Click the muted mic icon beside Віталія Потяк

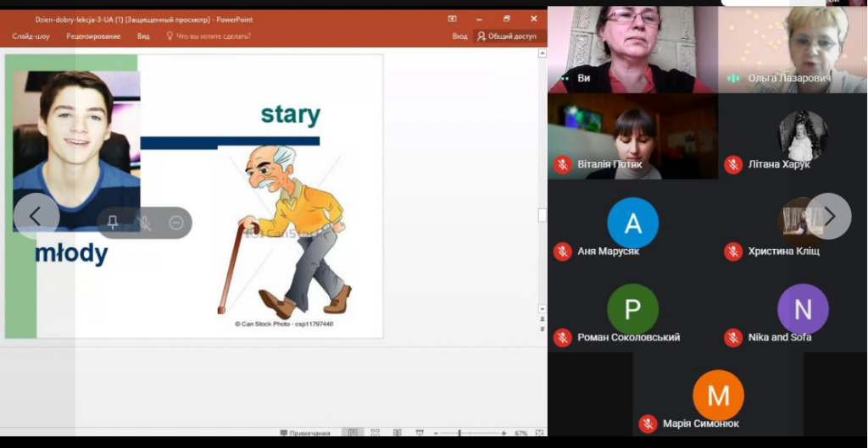coord(562,164)
